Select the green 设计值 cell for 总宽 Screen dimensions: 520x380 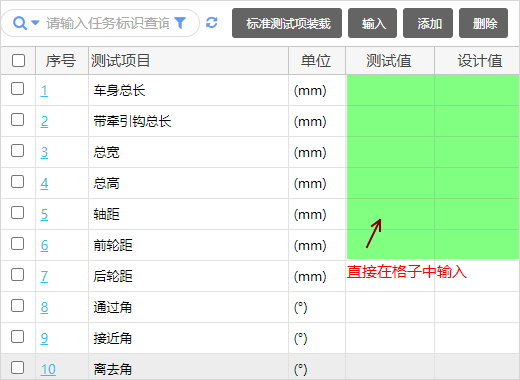[x=477, y=152]
